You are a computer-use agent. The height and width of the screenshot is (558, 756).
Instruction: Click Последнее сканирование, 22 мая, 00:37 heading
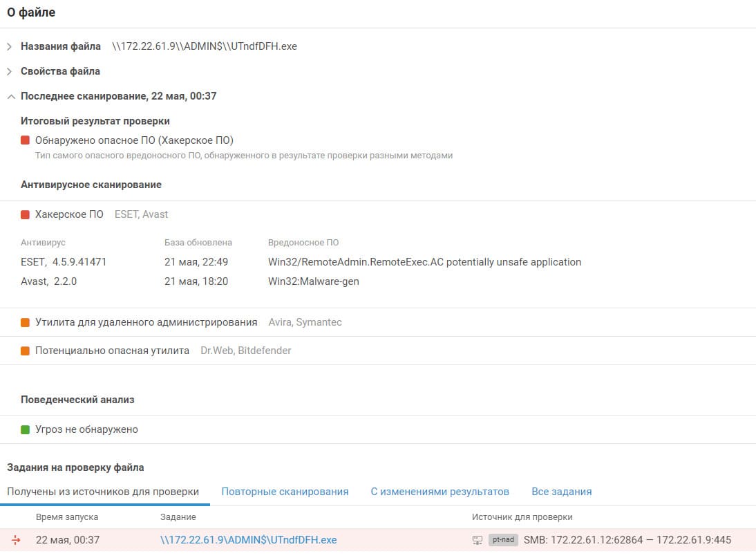click(x=119, y=96)
